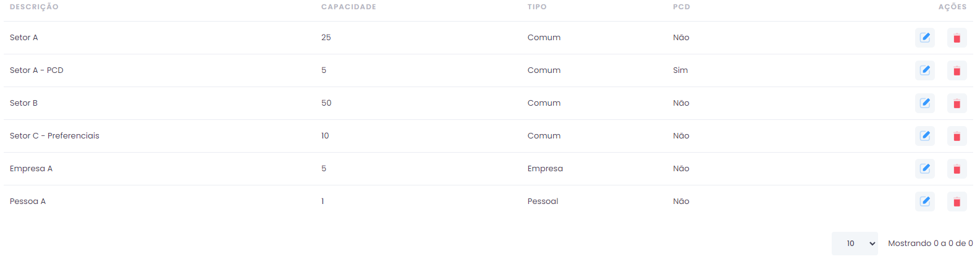The width and height of the screenshot is (980, 259).
Task: Sort by the Capacidade column header
Action: (x=348, y=7)
